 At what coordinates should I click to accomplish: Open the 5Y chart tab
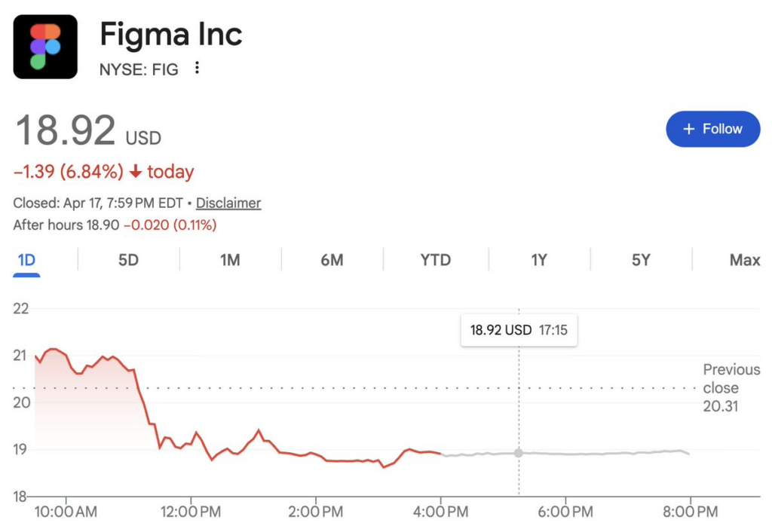[x=641, y=260]
